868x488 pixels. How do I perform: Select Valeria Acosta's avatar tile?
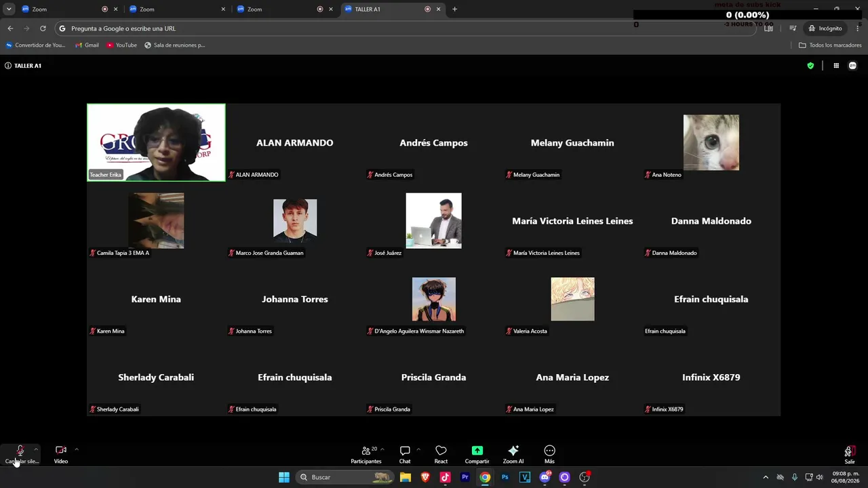click(x=572, y=299)
